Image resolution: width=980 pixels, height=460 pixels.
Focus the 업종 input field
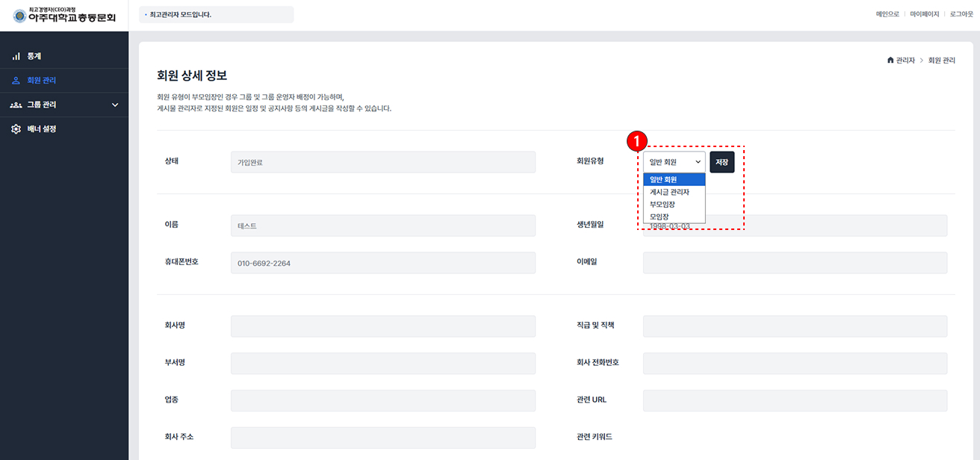(383, 400)
